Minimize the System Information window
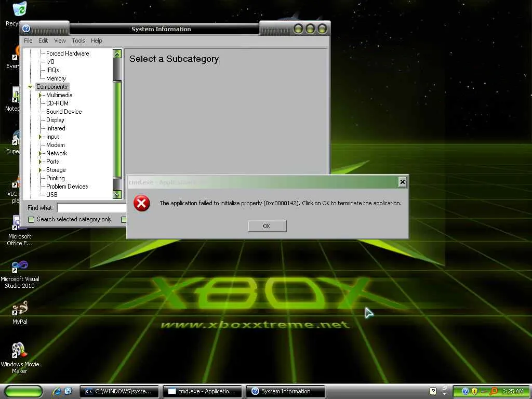The width and height of the screenshot is (532, 399). click(x=298, y=29)
